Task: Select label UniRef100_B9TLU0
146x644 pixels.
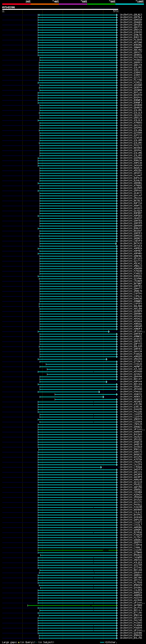Action: point(131,93)
